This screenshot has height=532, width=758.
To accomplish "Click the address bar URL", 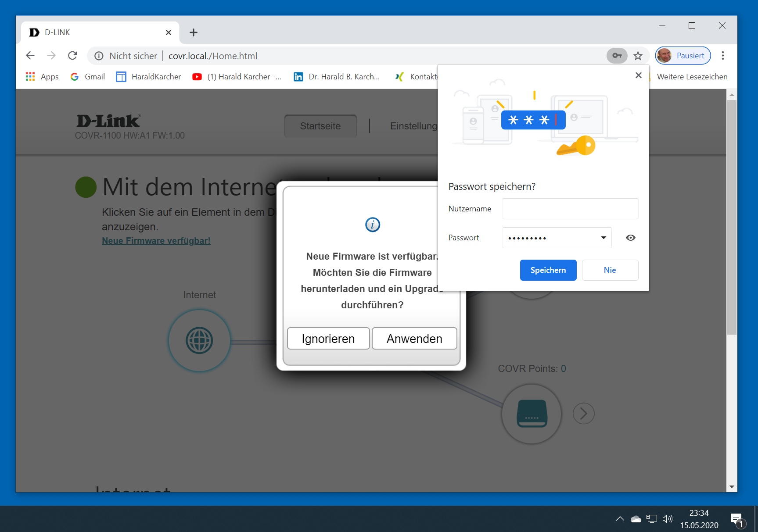I will coord(213,56).
